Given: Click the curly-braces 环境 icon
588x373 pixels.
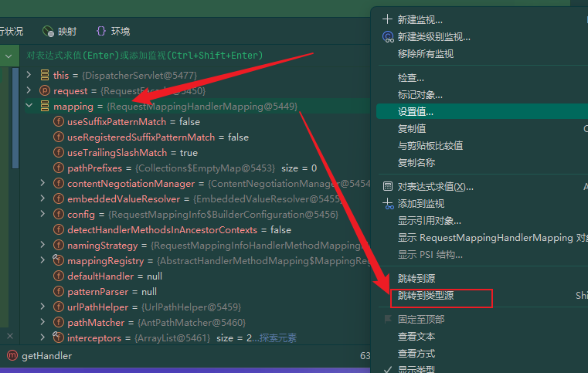Looking at the screenshot, I should 101,31.
